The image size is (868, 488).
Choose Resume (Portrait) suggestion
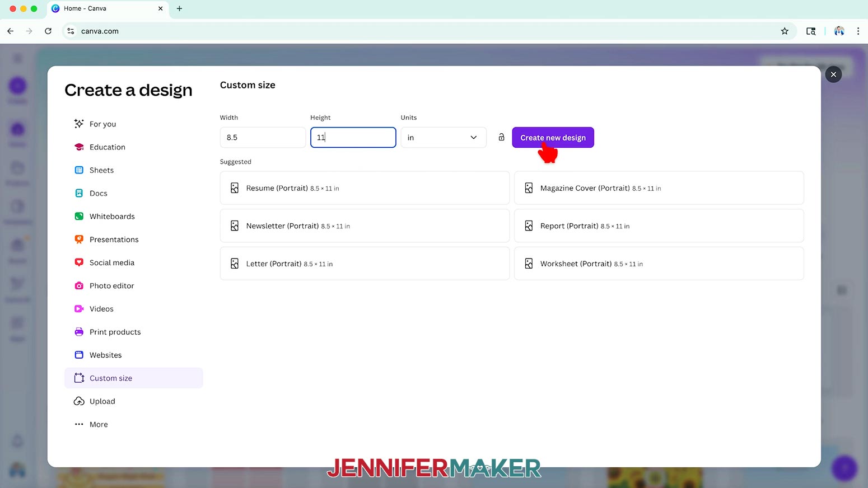[x=365, y=188]
